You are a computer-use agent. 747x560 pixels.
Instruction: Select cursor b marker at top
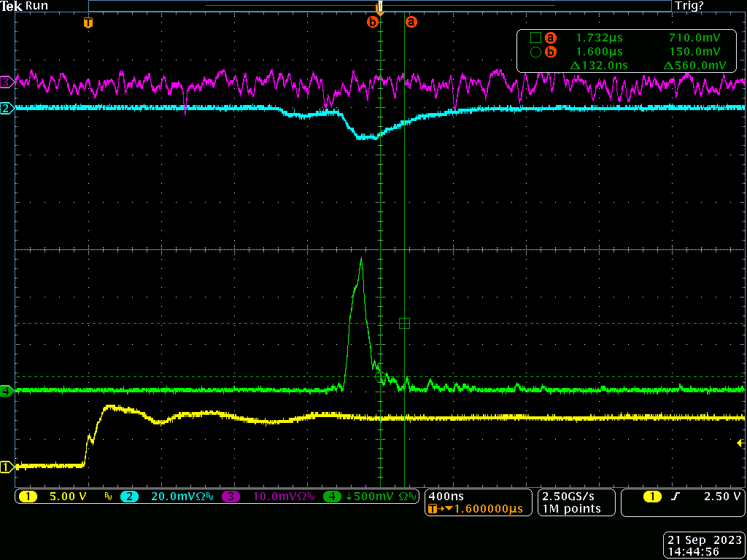373,23
